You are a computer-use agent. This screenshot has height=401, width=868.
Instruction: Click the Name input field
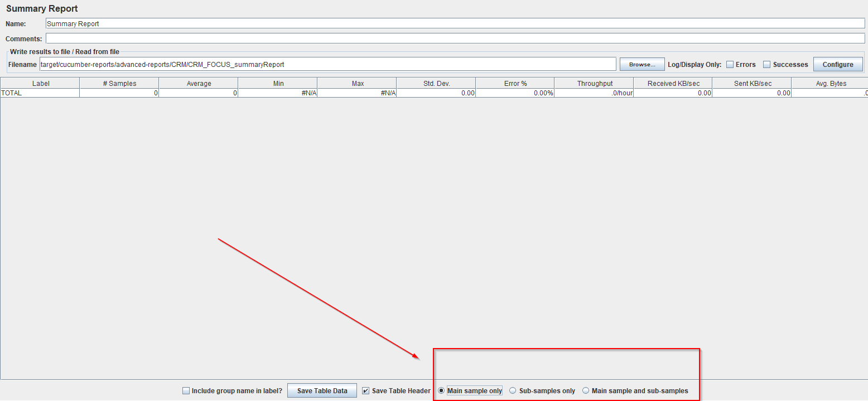coord(455,23)
